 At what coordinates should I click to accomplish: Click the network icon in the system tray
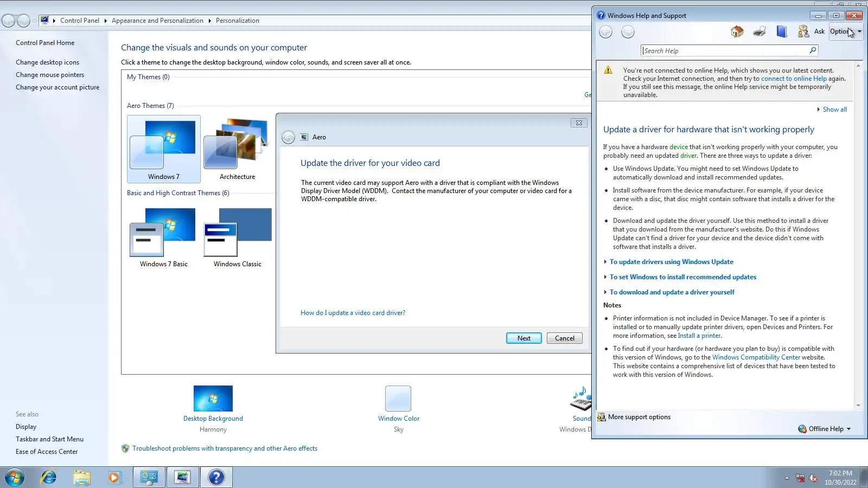pyautogui.click(x=800, y=478)
